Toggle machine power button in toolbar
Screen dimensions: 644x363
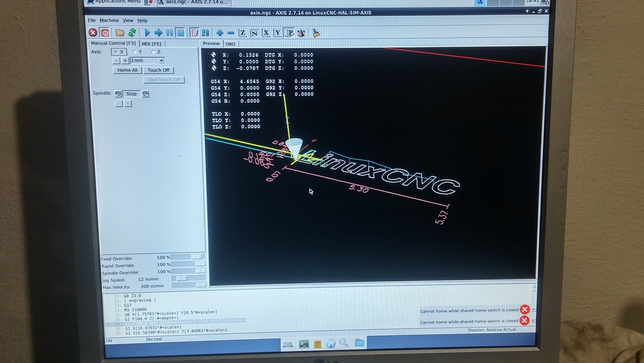click(104, 33)
